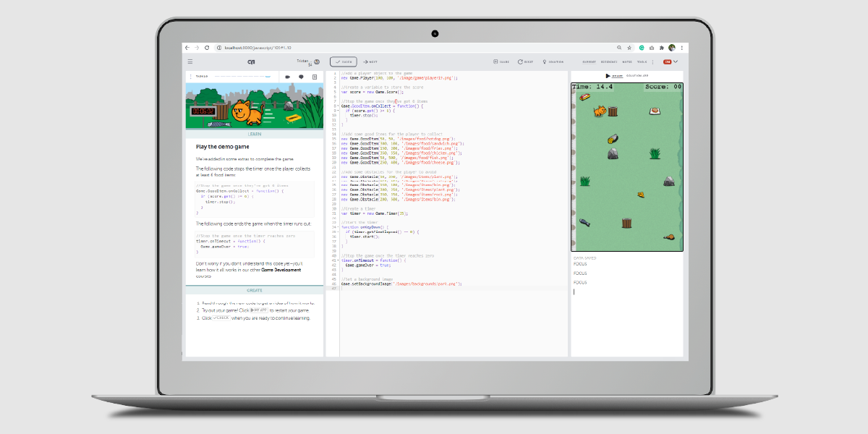
Task: Go to the Next step
Action: coord(370,61)
